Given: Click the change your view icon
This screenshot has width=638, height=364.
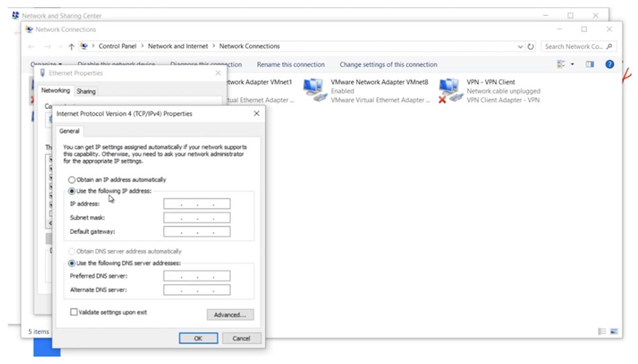Looking at the screenshot, I should (x=561, y=64).
